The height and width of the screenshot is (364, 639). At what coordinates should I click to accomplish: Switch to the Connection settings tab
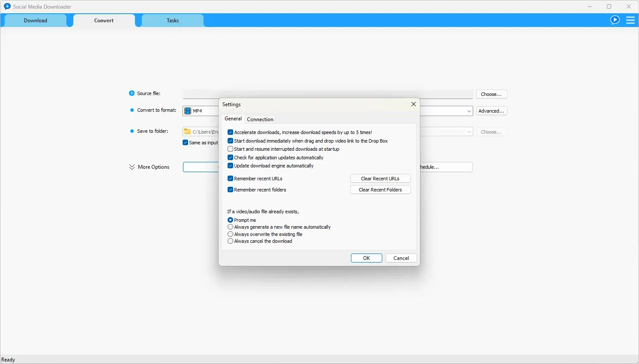pos(260,119)
